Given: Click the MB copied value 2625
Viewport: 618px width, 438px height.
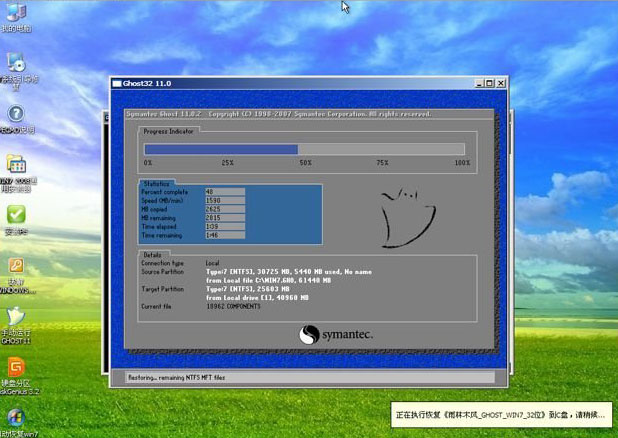Looking at the screenshot, I should coord(225,209).
